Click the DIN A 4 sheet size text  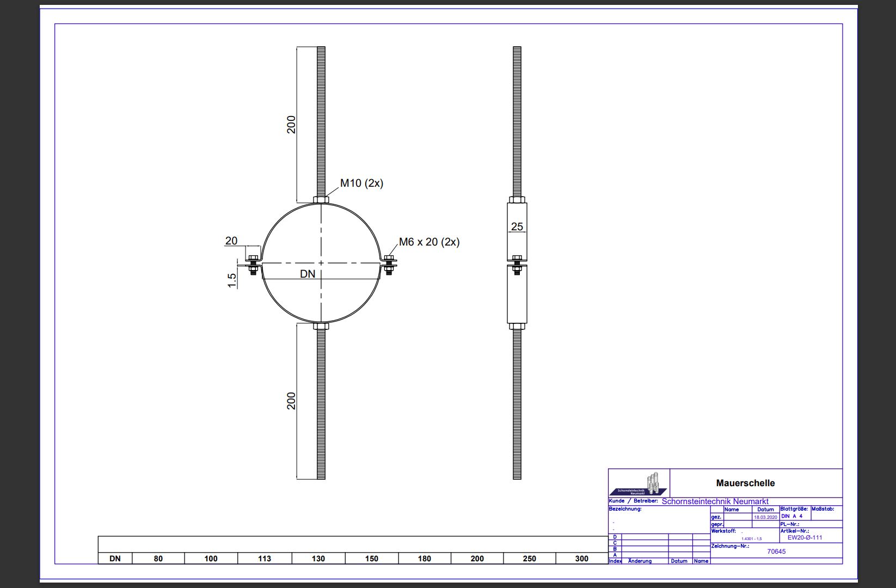click(791, 516)
